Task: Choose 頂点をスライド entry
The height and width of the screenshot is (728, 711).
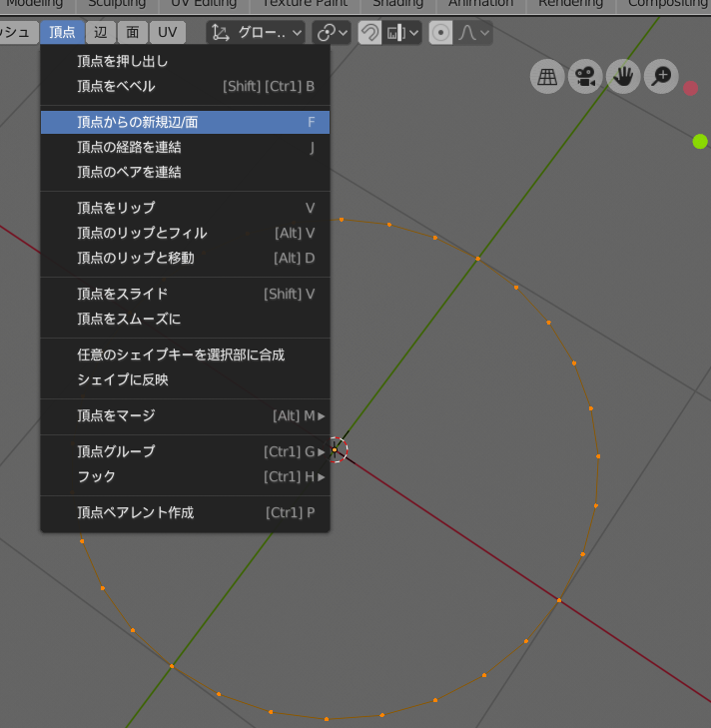Action: tap(186, 294)
